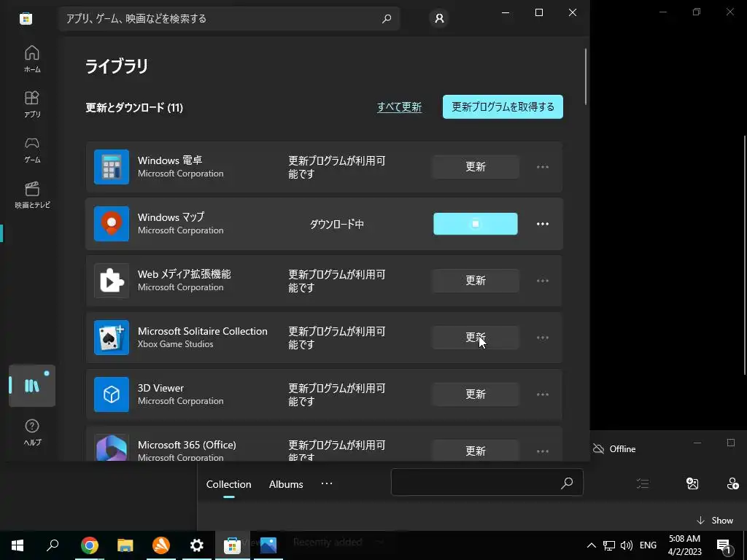The image size is (747, 560).
Task: Open more options for Windows 電卓
Action: pyautogui.click(x=543, y=167)
